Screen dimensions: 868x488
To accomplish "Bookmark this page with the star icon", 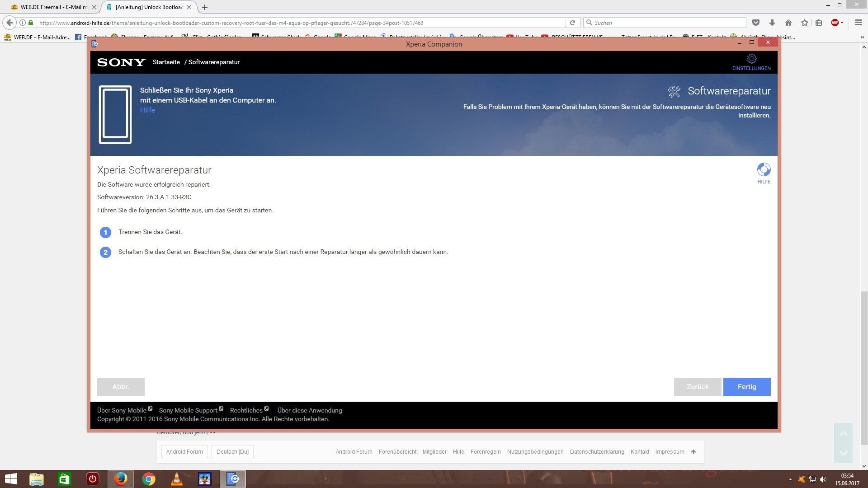I will pyautogui.click(x=804, y=23).
